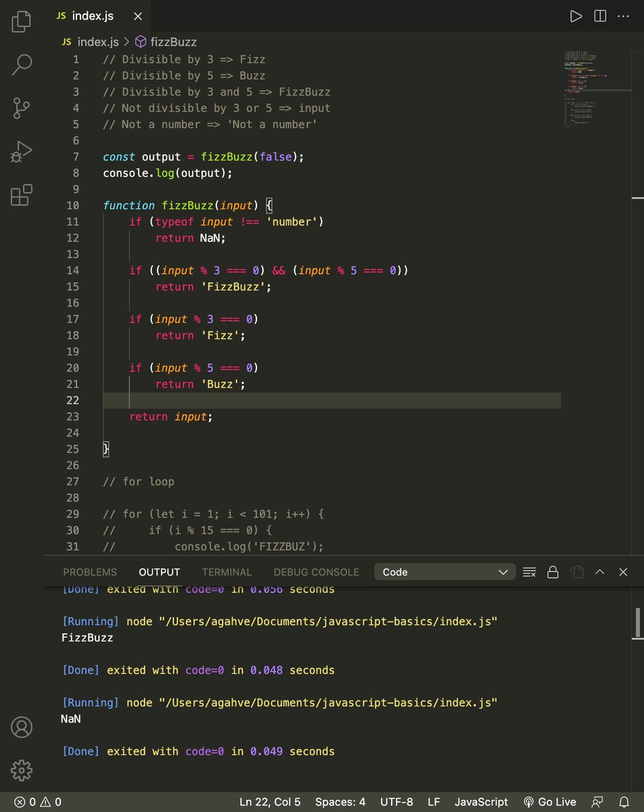Screen dimensions: 644x812
Task: Open the JavaScript language mode selector
Action: 480,801
